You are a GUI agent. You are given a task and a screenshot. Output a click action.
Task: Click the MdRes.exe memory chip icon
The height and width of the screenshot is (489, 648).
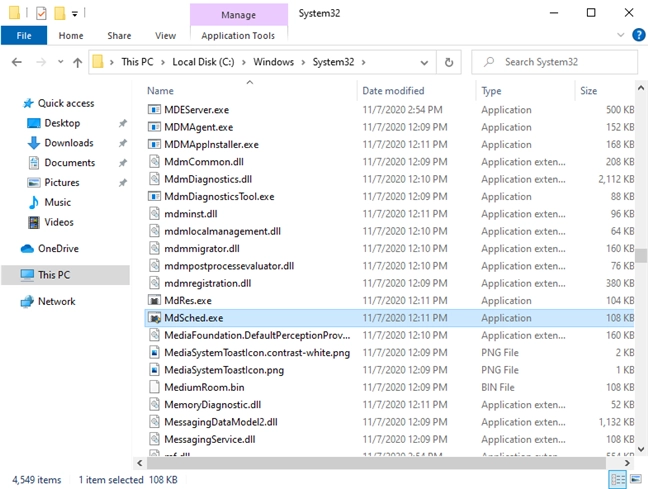154,301
